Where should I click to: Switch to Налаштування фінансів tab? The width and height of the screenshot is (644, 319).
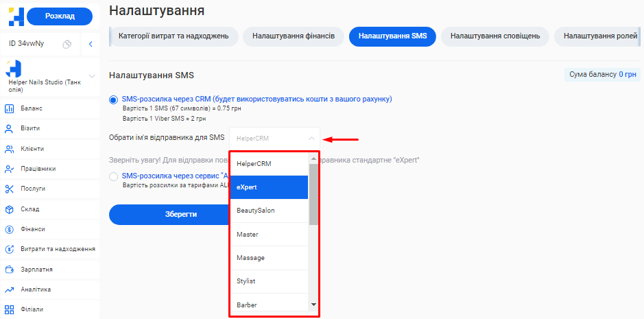(293, 36)
